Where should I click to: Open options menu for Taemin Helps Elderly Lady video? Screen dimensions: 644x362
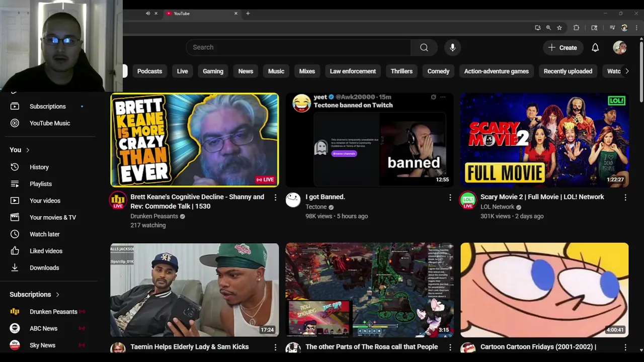(x=275, y=347)
